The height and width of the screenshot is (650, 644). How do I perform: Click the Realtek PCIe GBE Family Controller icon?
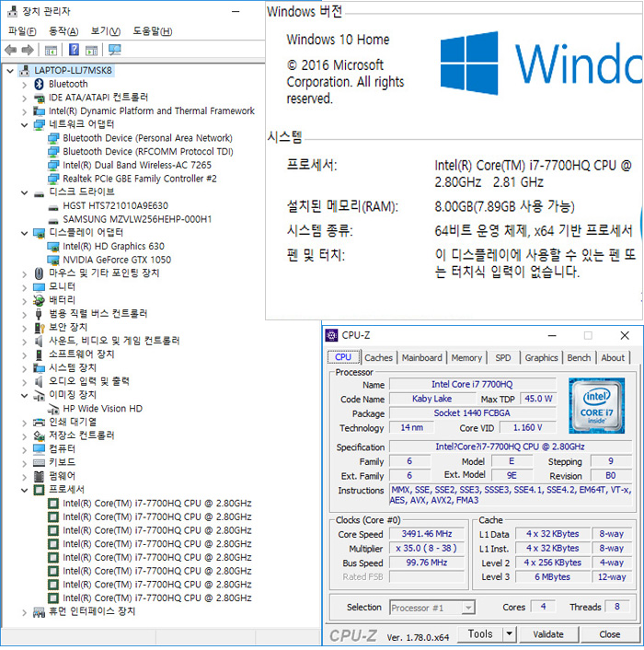[x=53, y=180]
